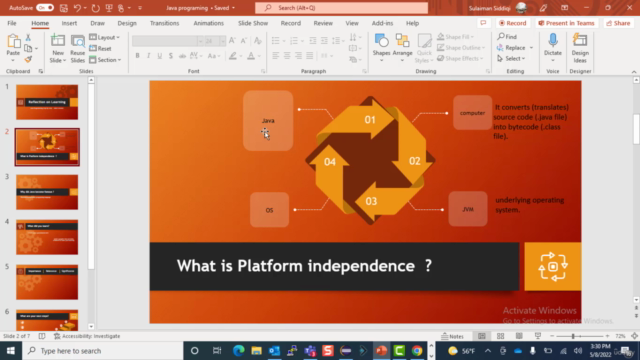
Task: Open Design Ideas pane
Action: (x=580, y=48)
